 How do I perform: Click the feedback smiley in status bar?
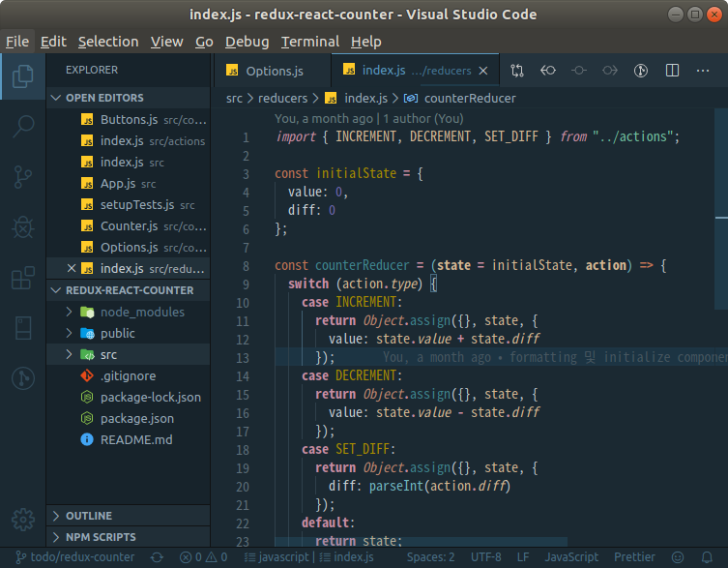click(x=678, y=557)
